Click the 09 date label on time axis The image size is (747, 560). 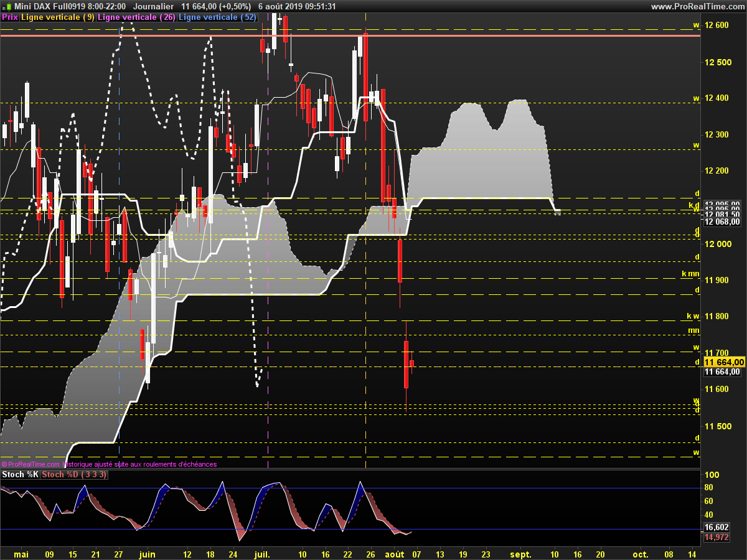pos(50,554)
